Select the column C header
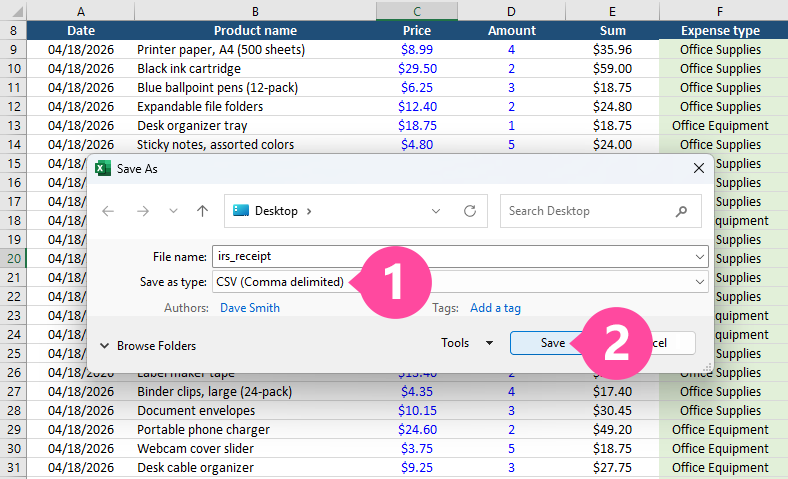This screenshot has height=479, width=788. click(416, 11)
